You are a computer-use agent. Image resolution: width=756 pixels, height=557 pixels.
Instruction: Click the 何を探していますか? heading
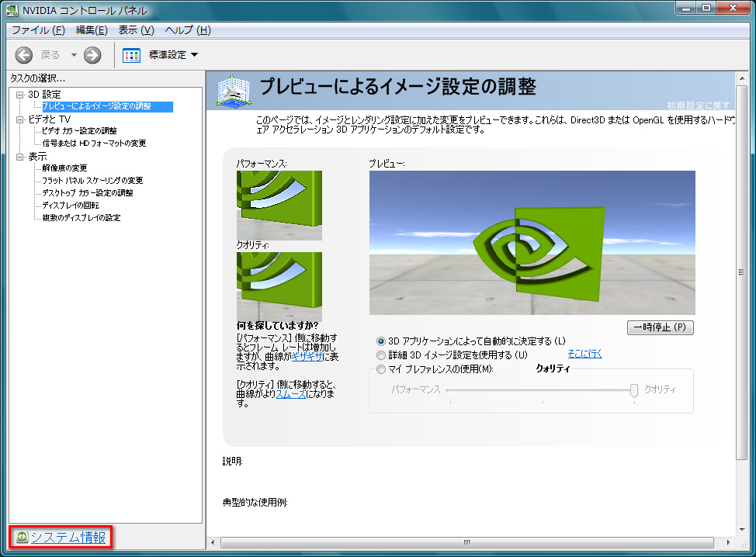click(x=277, y=326)
